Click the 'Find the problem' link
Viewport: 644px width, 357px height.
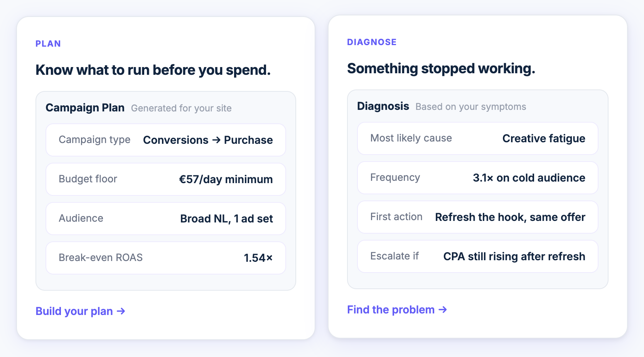[x=391, y=310]
